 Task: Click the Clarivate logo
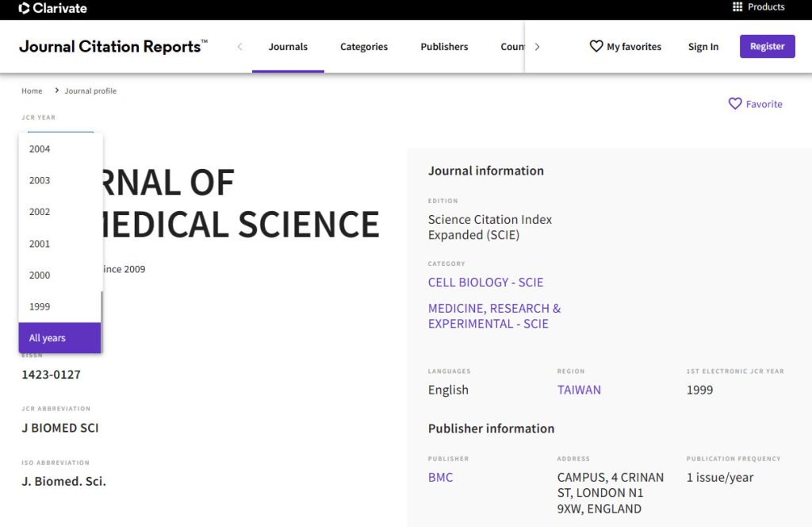tap(52, 8)
